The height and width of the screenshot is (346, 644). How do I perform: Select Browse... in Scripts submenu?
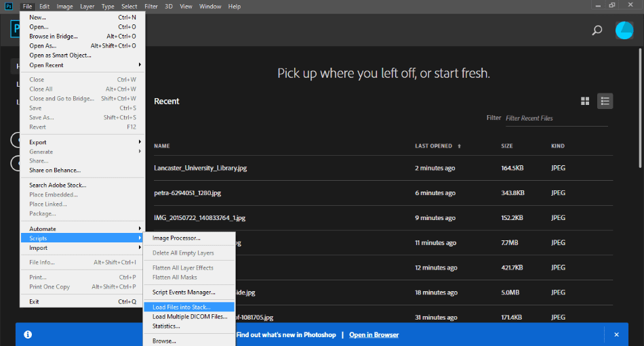189,341
